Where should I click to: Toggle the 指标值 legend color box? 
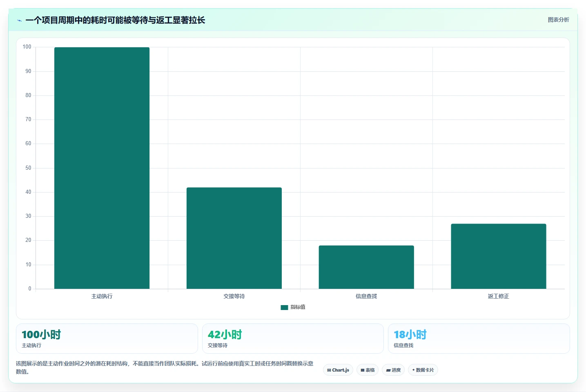pyautogui.click(x=284, y=308)
